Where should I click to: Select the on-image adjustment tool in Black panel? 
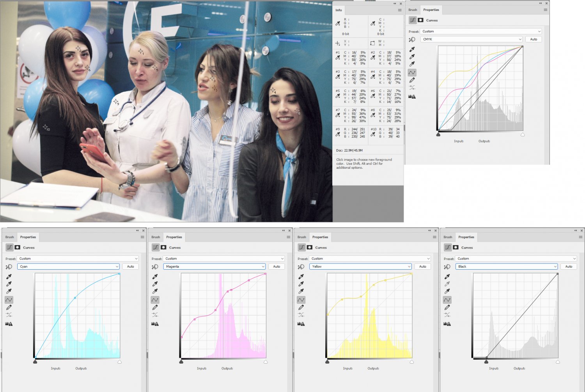(x=447, y=267)
